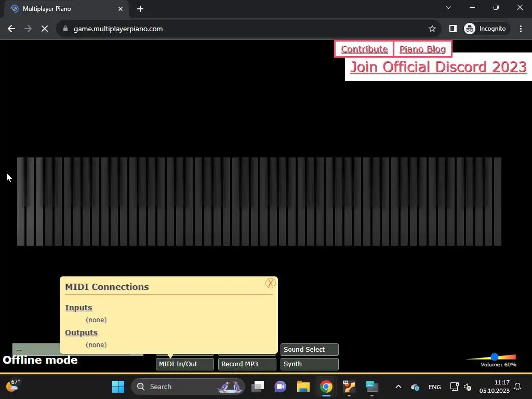Open the weather widget showing 67°
Image resolution: width=532 pixels, height=399 pixels.
click(x=13, y=385)
